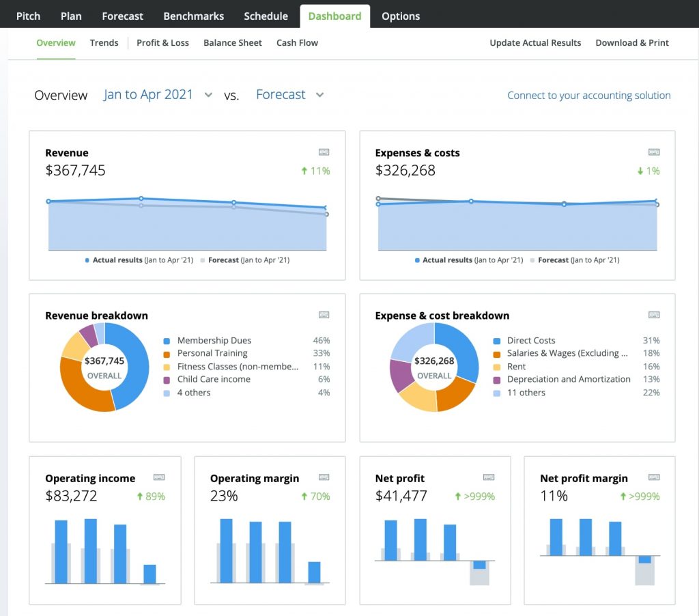
Task: Click the Revenue chart Forecast legend entry
Action: point(245,260)
